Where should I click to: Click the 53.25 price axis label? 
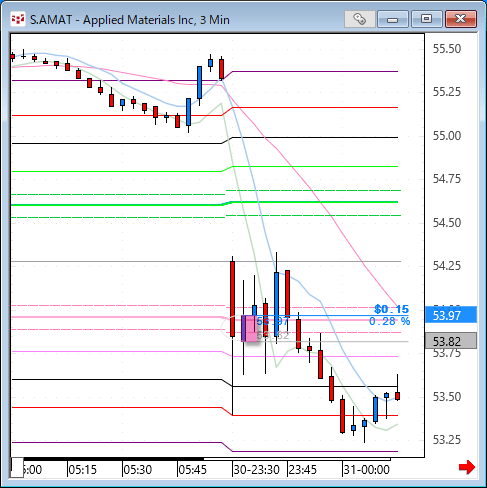click(x=447, y=440)
